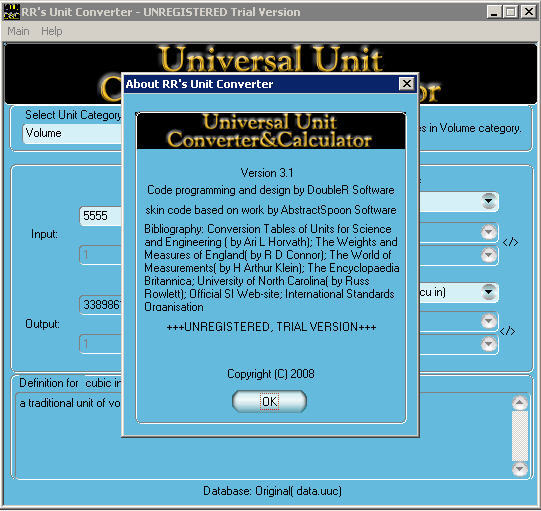Click the lower output field containing 1
This screenshot has width=541, height=511.
click(101, 344)
